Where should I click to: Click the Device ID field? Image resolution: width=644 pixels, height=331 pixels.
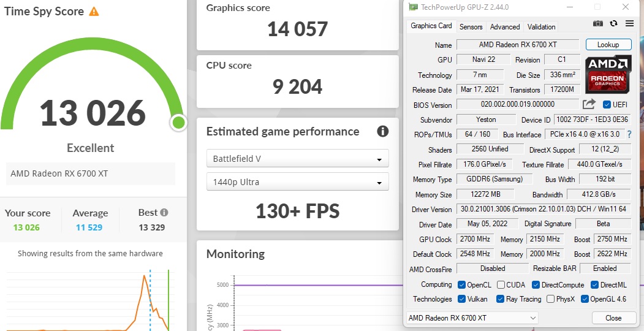tap(593, 120)
